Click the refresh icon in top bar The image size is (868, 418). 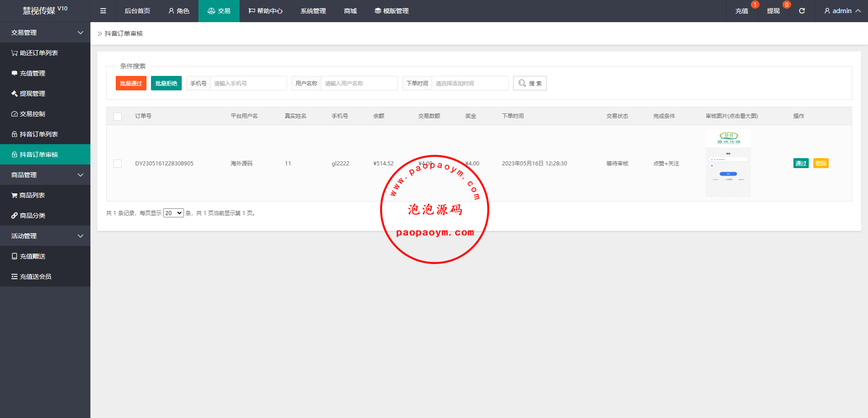pos(802,11)
